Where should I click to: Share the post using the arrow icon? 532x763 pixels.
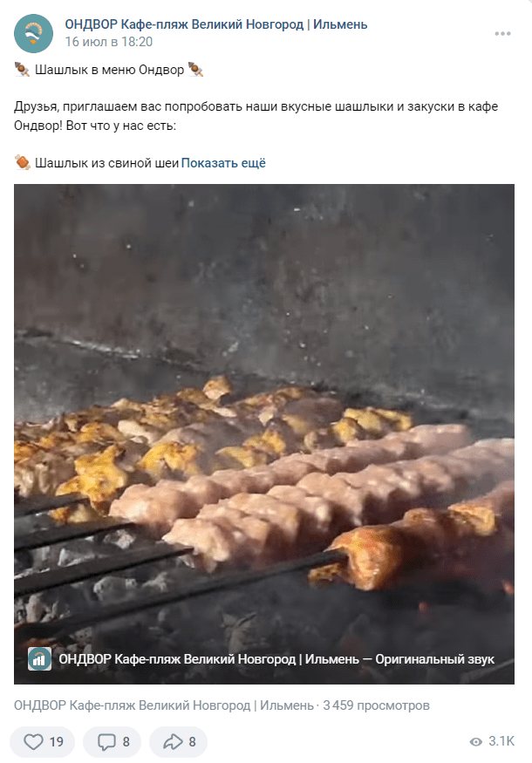(173, 741)
